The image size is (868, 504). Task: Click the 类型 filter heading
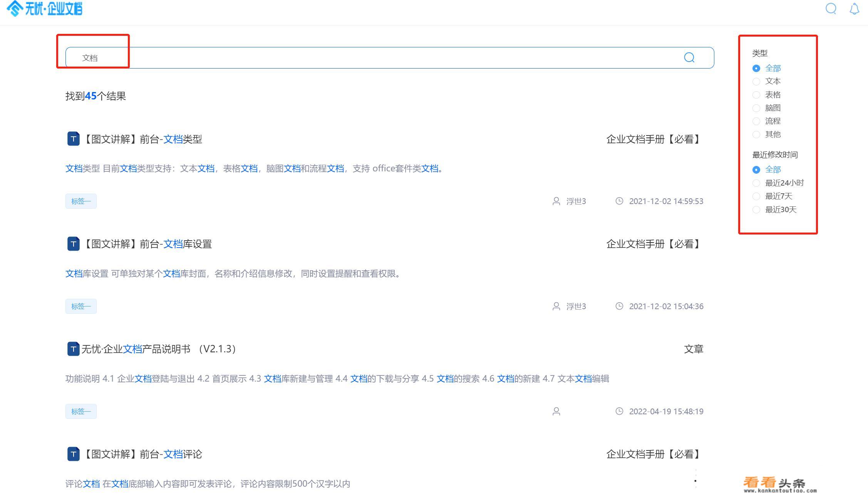760,53
